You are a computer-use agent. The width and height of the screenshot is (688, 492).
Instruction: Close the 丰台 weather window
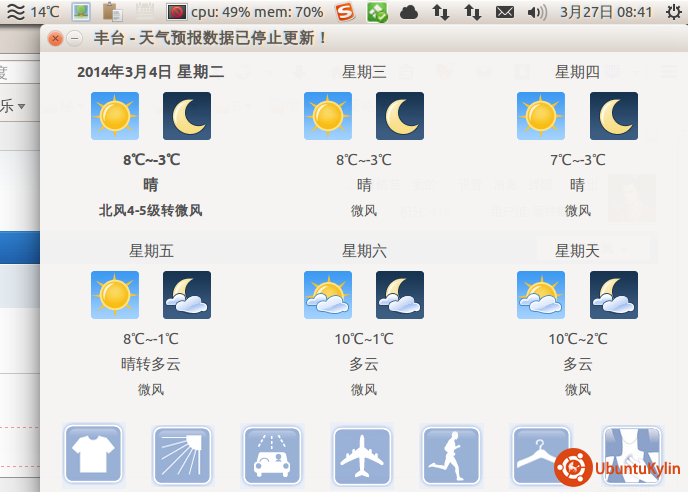(55, 38)
